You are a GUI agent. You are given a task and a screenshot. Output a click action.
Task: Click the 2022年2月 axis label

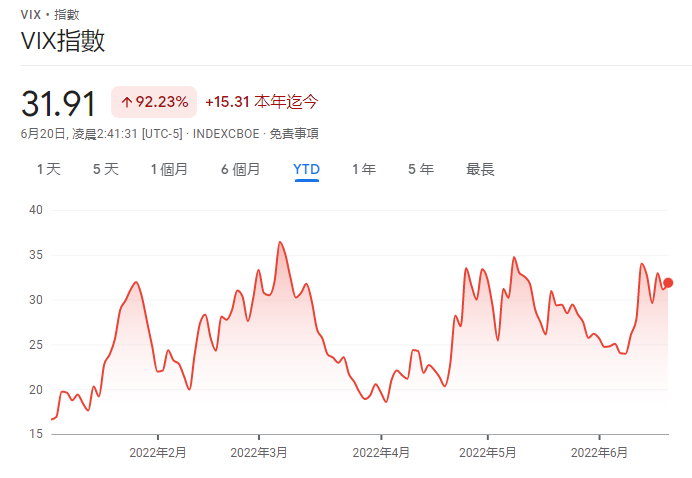coord(158,452)
